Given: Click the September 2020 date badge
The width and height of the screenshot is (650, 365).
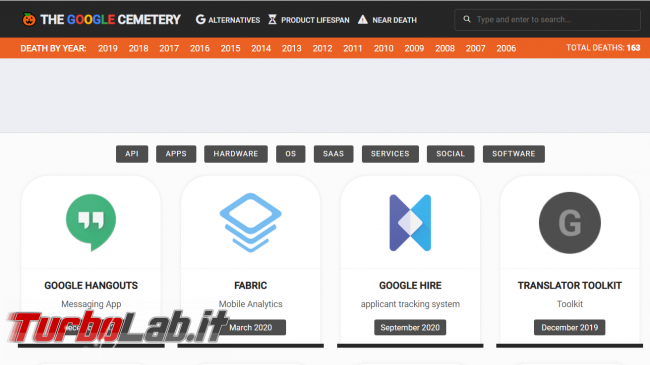Looking at the screenshot, I should pyautogui.click(x=410, y=327).
